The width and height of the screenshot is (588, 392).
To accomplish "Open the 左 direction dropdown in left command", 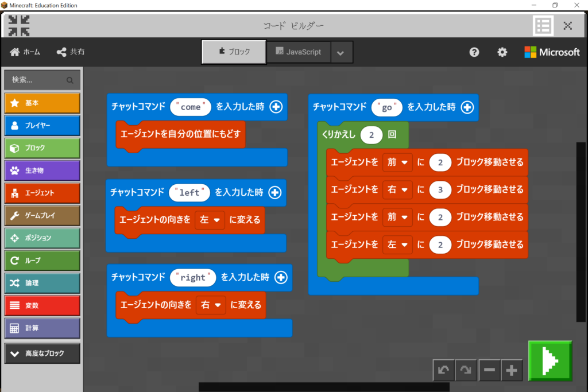I will pyautogui.click(x=210, y=220).
